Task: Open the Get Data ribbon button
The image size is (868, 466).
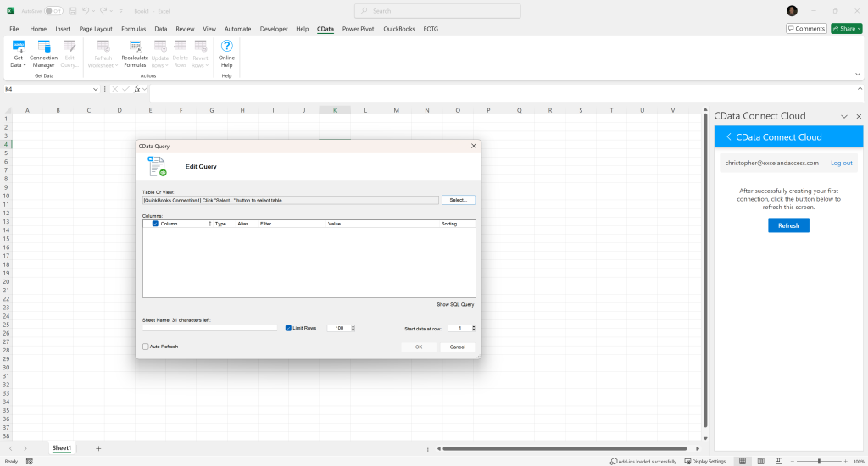Action: pos(19,53)
